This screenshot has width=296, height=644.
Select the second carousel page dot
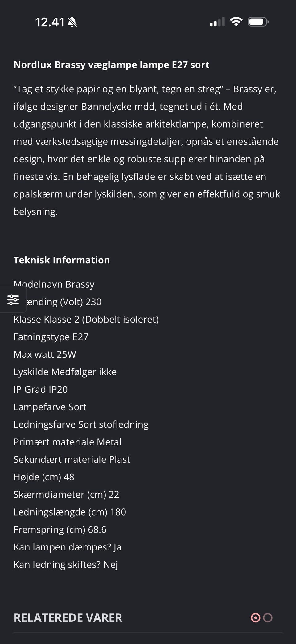tap(268, 618)
